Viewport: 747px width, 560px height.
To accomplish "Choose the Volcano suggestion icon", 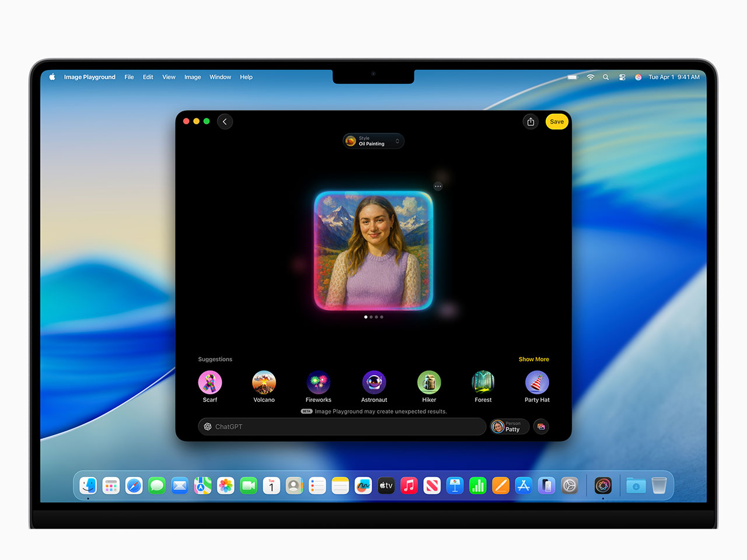I will coord(264,383).
